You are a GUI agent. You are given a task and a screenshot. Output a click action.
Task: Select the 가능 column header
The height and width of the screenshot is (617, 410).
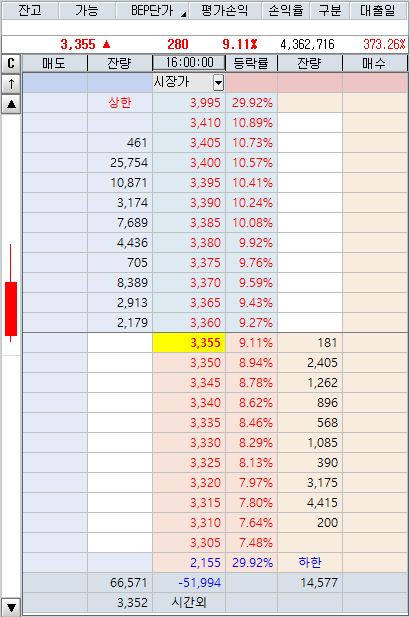(87, 11)
